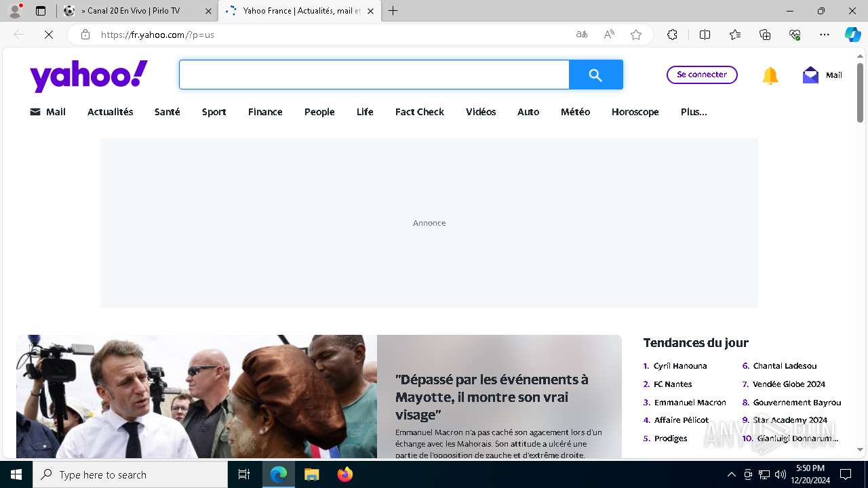Open Mail via the envelope icon at top right

tap(810, 75)
